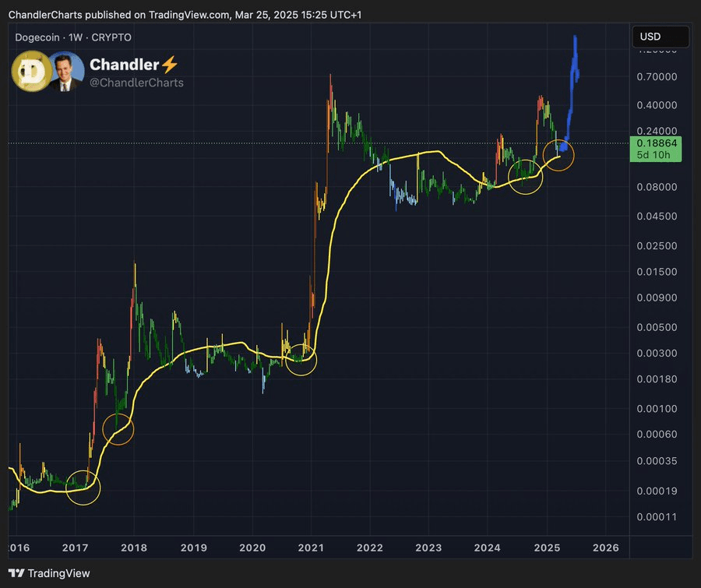Click the 2019 label on the time axis
701x588 pixels.
(194, 548)
